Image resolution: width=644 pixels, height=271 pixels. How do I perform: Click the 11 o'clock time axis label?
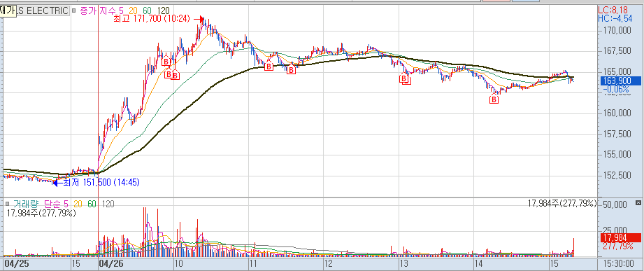pyautogui.click(x=253, y=263)
